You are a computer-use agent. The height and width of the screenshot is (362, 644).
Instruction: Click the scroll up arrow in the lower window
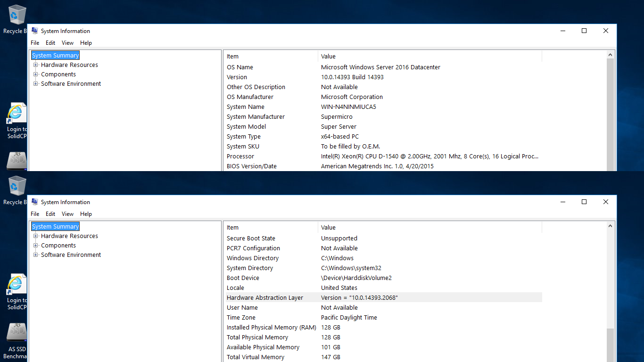tap(611, 226)
